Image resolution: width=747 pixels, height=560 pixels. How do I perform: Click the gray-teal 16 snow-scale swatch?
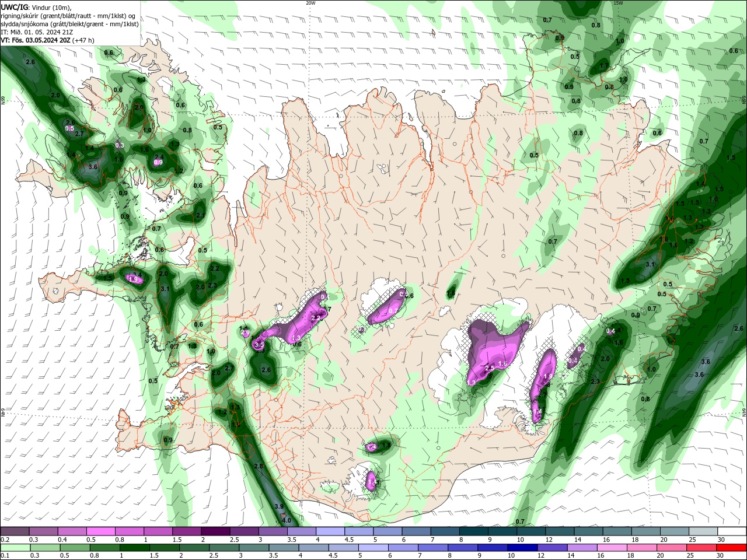(617, 531)
